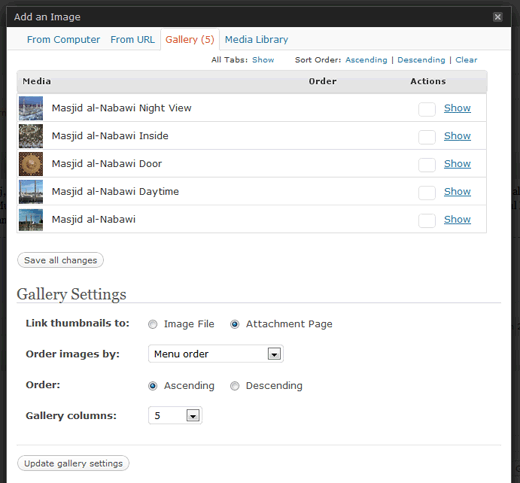Click order field for Night View image
Image resolution: width=520 pixels, height=483 pixels.
[427, 109]
